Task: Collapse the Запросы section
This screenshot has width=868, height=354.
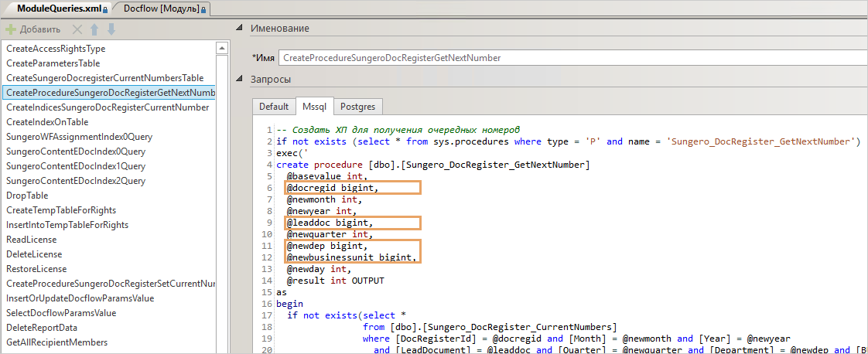Action: point(240,80)
